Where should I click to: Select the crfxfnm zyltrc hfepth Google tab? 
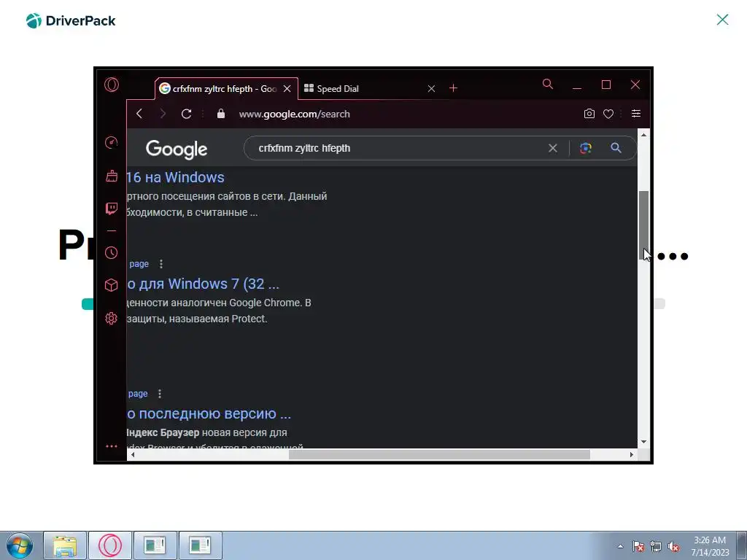[227, 88]
